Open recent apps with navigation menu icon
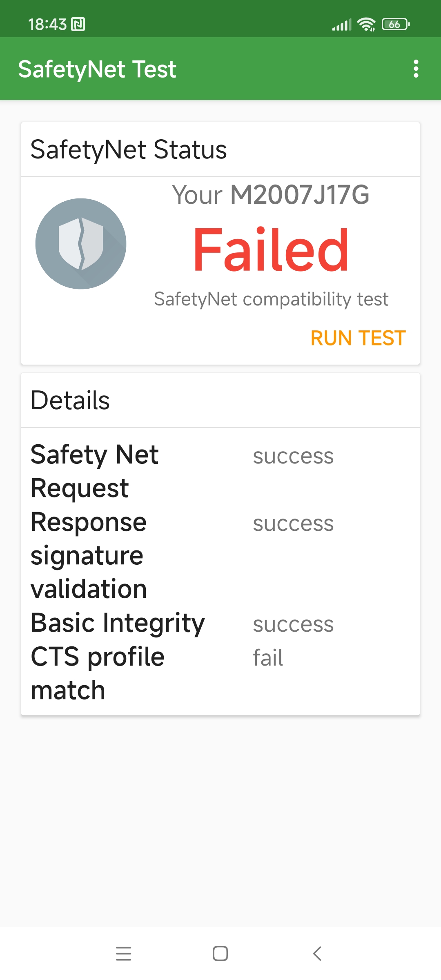Screen dimensions: 441x980 tap(123, 953)
